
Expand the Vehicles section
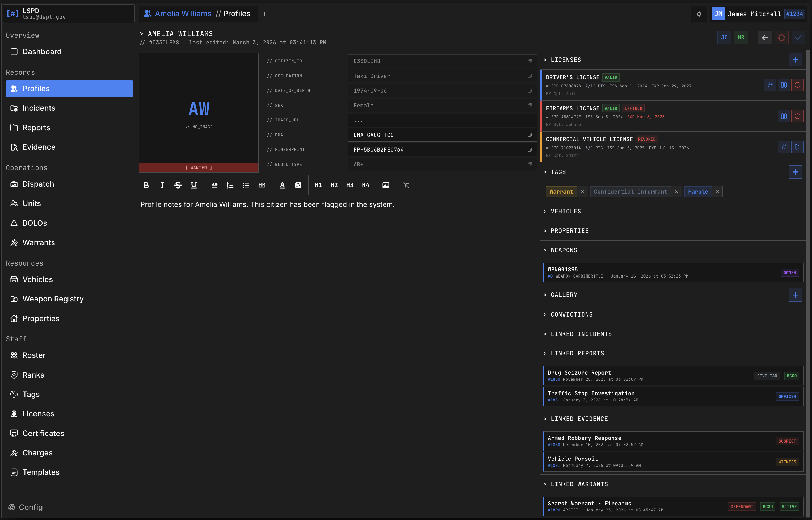point(566,211)
